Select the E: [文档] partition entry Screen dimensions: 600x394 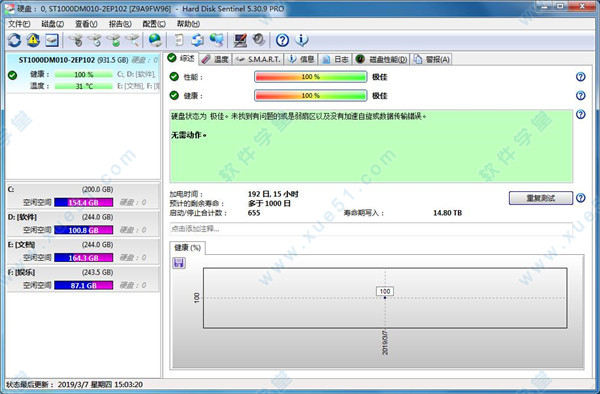[x=83, y=251]
